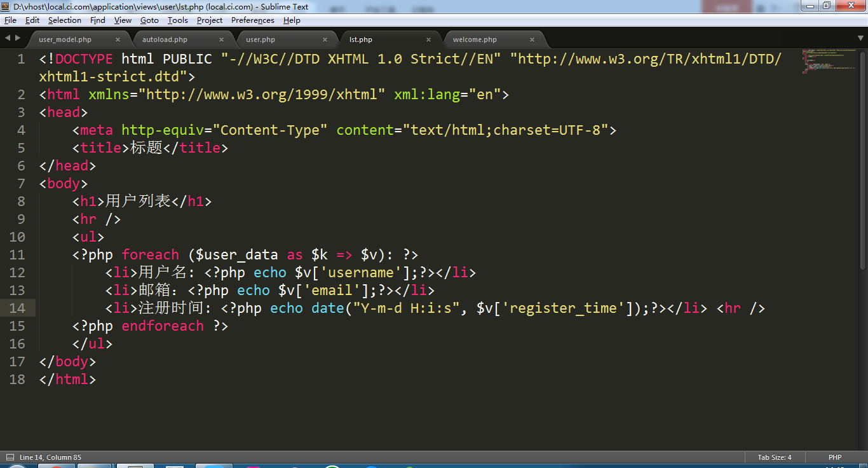The width and height of the screenshot is (868, 468).
Task: Open the PHP syntax selector
Action: [834, 457]
